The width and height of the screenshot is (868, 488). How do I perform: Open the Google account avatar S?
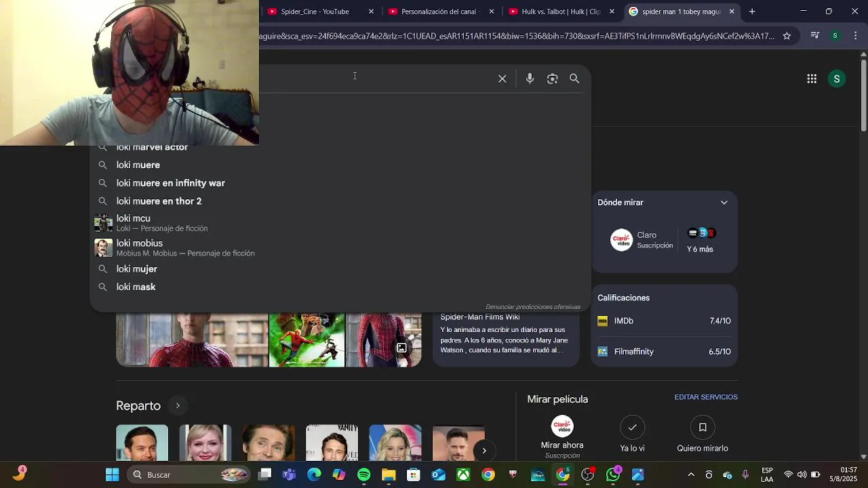[x=837, y=79]
